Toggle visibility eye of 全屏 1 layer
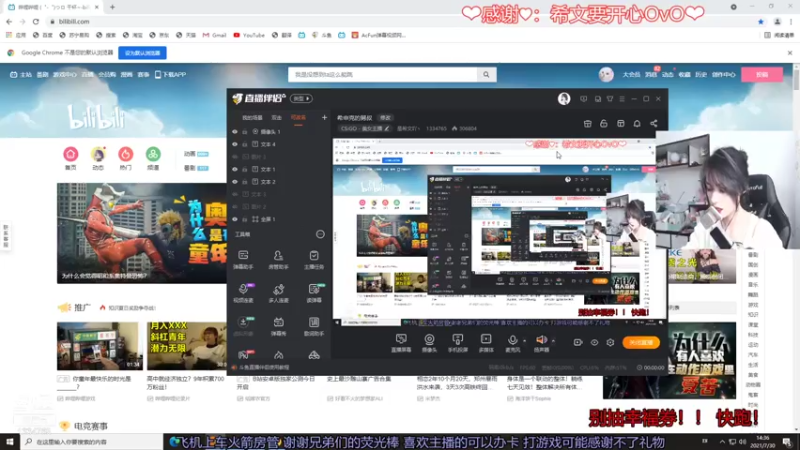Viewport: 800px width, 450px height. [x=235, y=219]
